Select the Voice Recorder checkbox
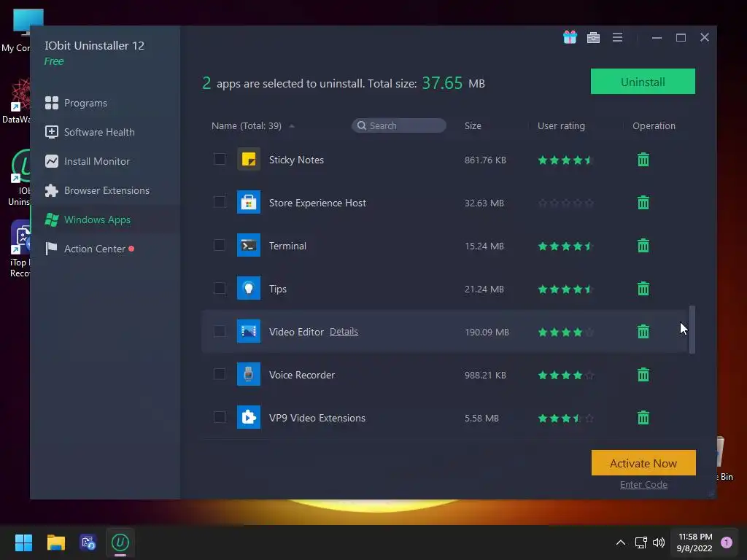 pos(219,374)
